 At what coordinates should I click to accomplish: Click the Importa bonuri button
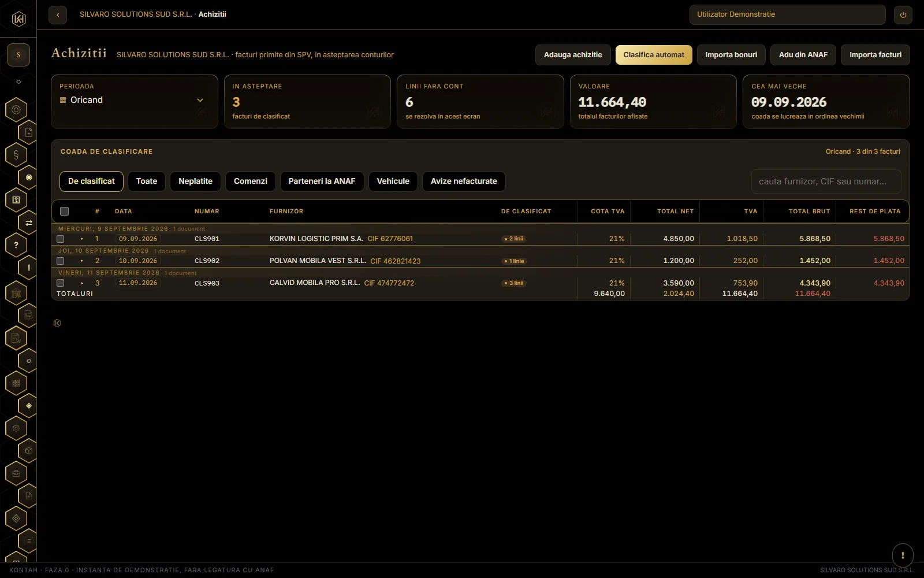(731, 55)
